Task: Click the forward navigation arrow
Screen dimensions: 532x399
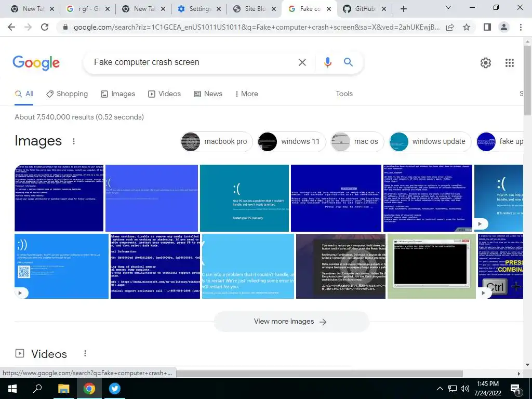Action: click(x=28, y=27)
